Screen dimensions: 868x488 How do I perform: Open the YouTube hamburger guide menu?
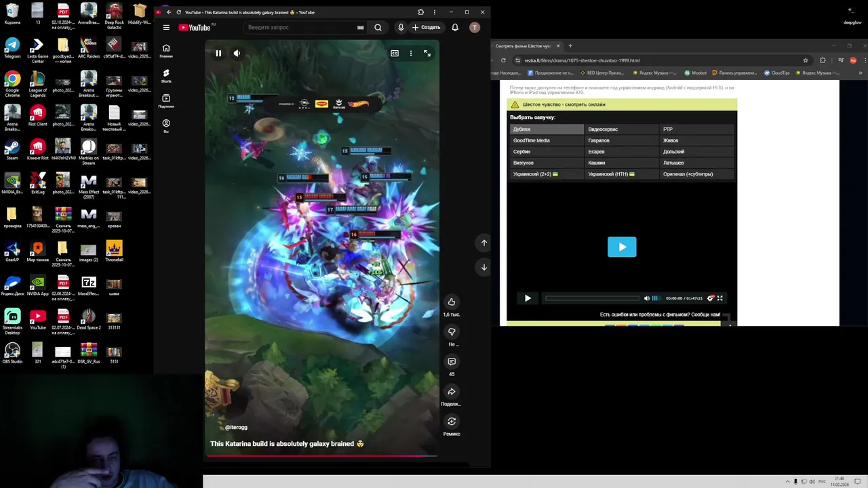166,27
